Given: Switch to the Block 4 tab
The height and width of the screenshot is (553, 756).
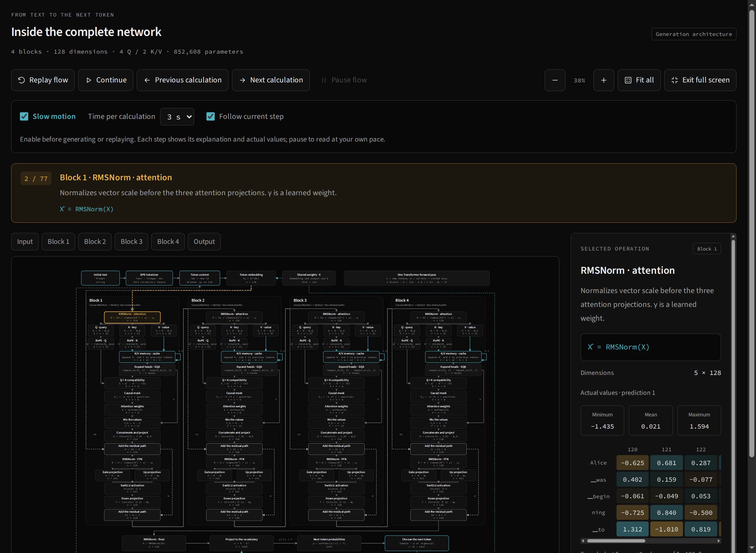Looking at the screenshot, I should click(x=168, y=241).
